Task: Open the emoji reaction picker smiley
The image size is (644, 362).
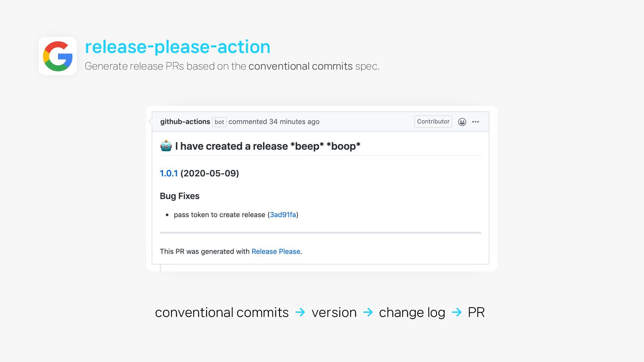Action: pos(462,122)
